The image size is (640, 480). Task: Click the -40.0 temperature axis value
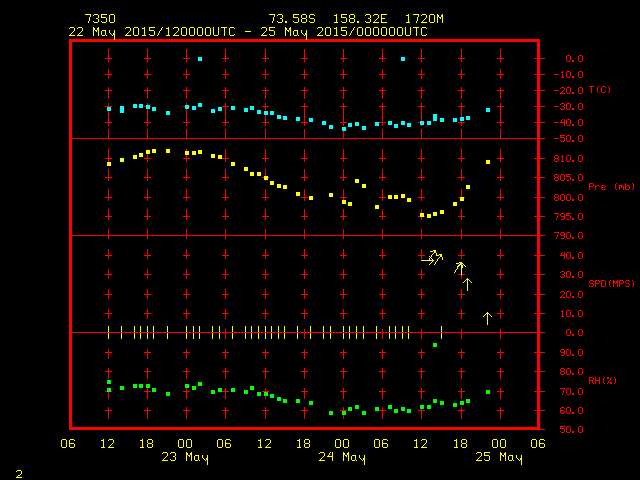click(569, 123)
